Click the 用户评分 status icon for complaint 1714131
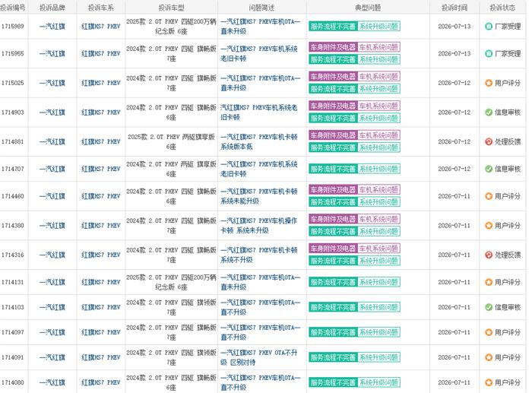Viewport: 532px width, 393px height. point(489,282)
